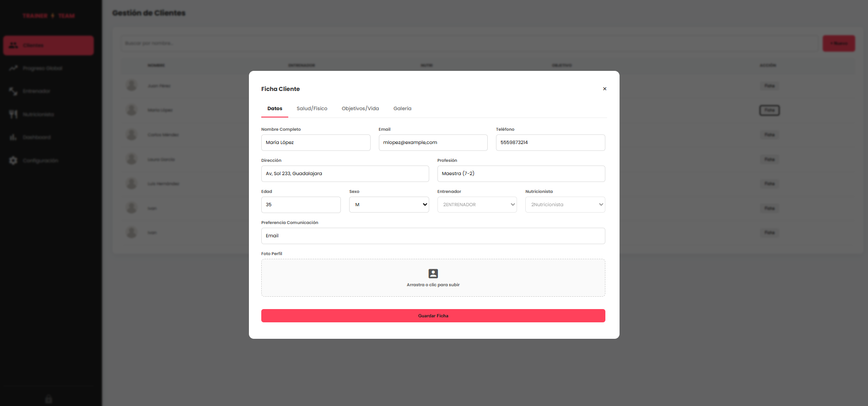Open the Salud/Fisico tab
Viewport: 868px width, 406px height.
pyautogui.click(x=312, y=108)
